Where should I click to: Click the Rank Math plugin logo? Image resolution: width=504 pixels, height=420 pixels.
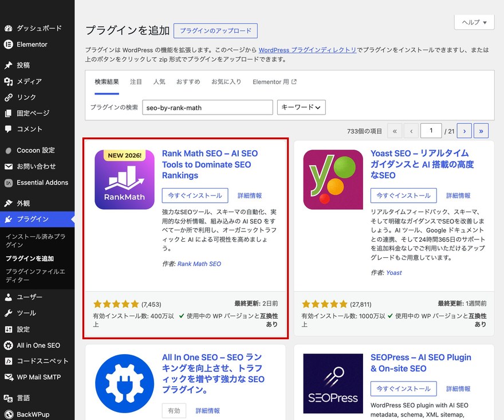pyautogui.click(x=124, y=180)
